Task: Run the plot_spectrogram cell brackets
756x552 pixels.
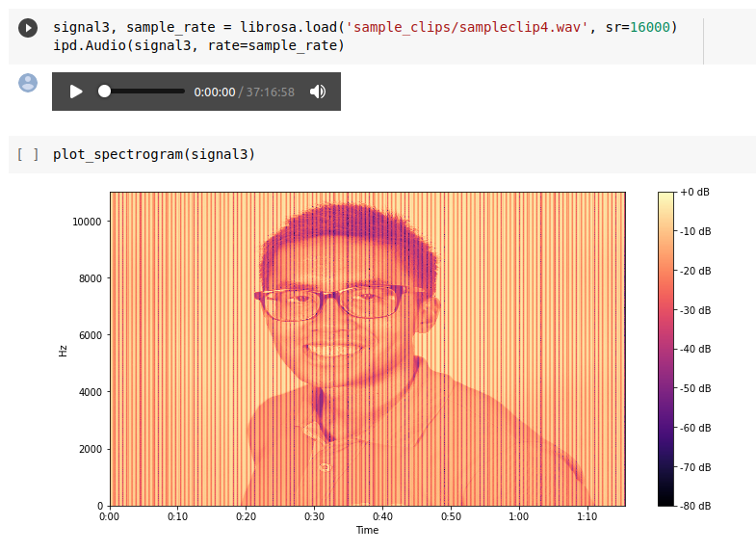Action: tap(28, 154)
